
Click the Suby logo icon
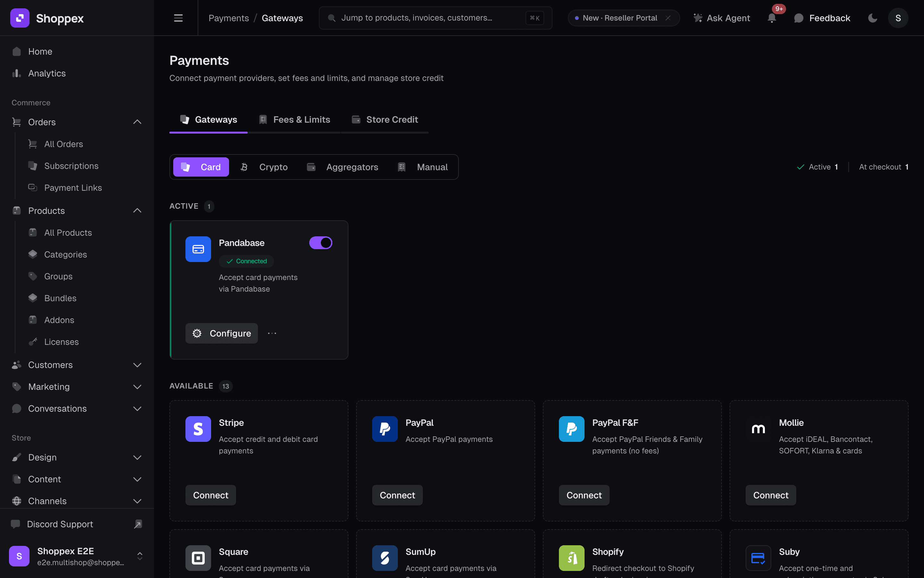tap(758, 558)
